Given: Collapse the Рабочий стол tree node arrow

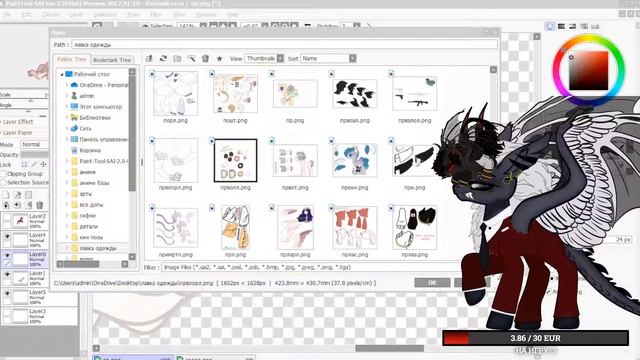Looking at the screenshot, I should 62,74.
